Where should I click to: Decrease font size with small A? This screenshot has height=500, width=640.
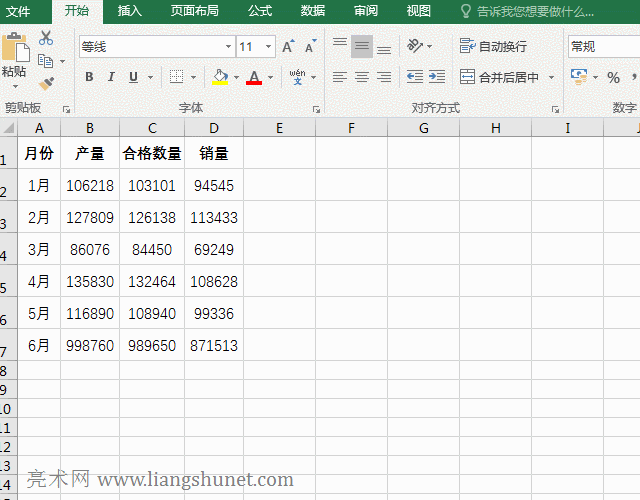point(311,47)
